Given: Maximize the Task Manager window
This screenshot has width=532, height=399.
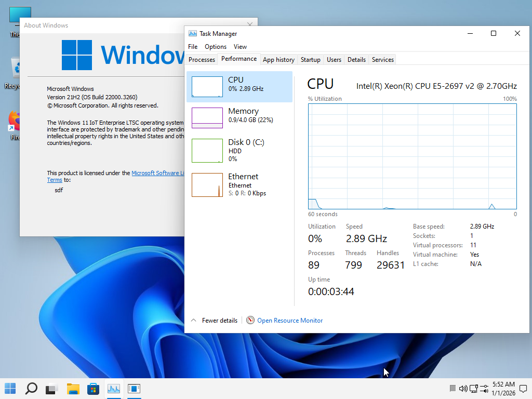Looking at the screenshot, I should click(494, 33).
